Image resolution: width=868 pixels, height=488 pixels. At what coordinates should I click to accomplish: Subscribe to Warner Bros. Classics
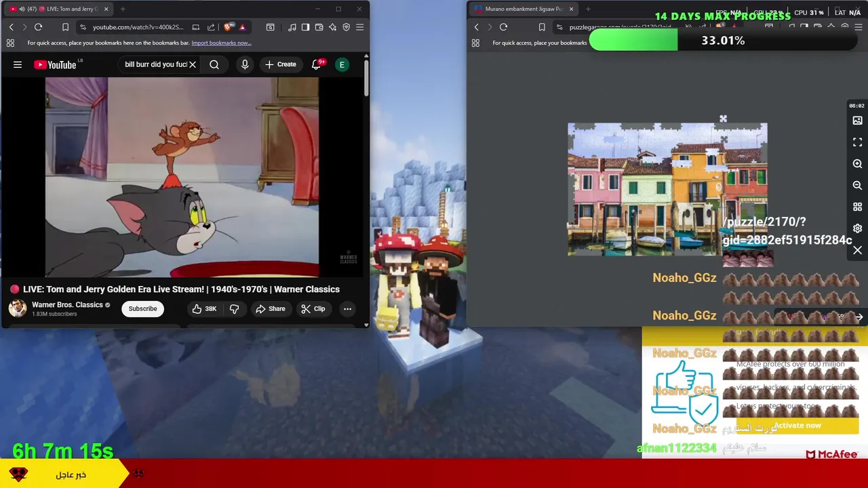(142, 309)
